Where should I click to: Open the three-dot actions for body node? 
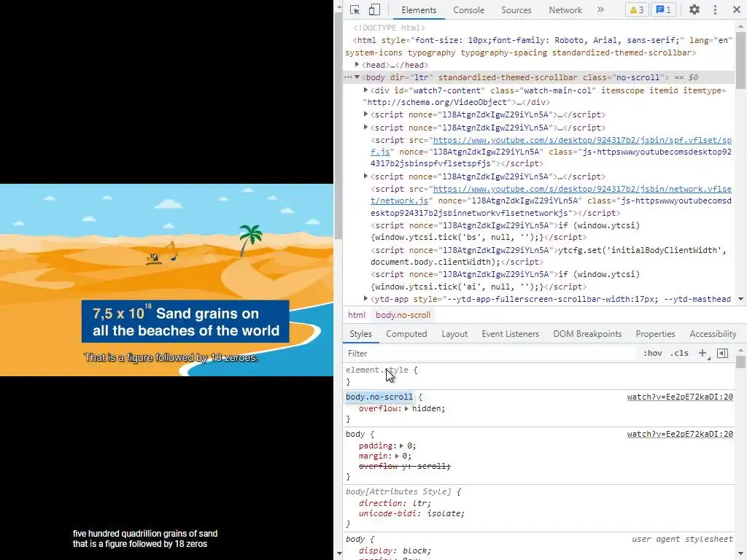348,77
